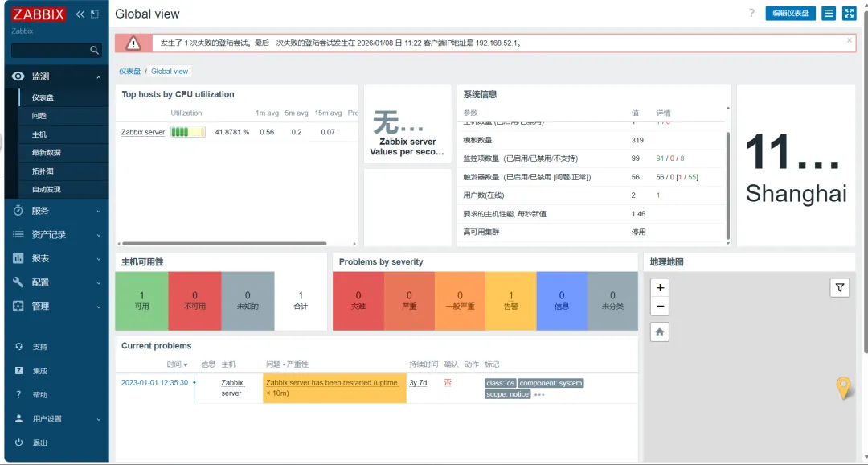The width and height of the screenshot is (868, 465).
Task: Expand the 配置 menu chevron
Action: (x=99, y=282)
